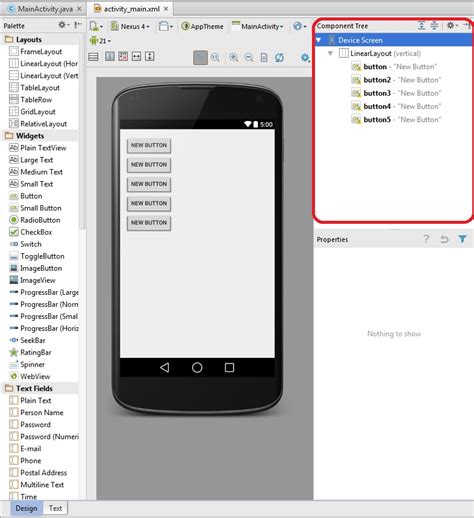Close the MainActivity.java tab
The width and height of the screenshot is (474, 518).
(x=79, y=9)
